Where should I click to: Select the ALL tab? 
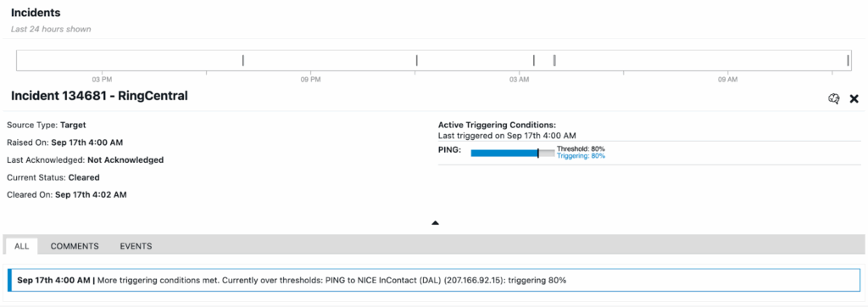click(21, 246)
